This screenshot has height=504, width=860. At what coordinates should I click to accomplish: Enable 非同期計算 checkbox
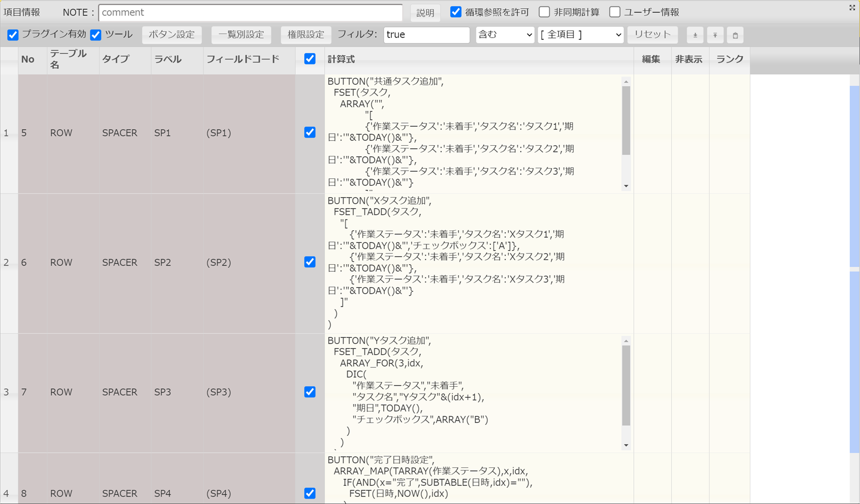click(544, 12)
